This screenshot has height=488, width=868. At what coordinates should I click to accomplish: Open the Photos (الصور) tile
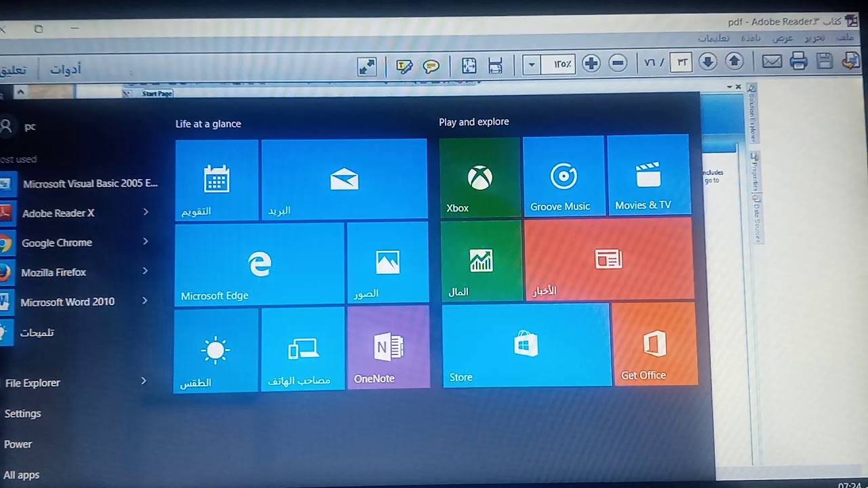387,263
